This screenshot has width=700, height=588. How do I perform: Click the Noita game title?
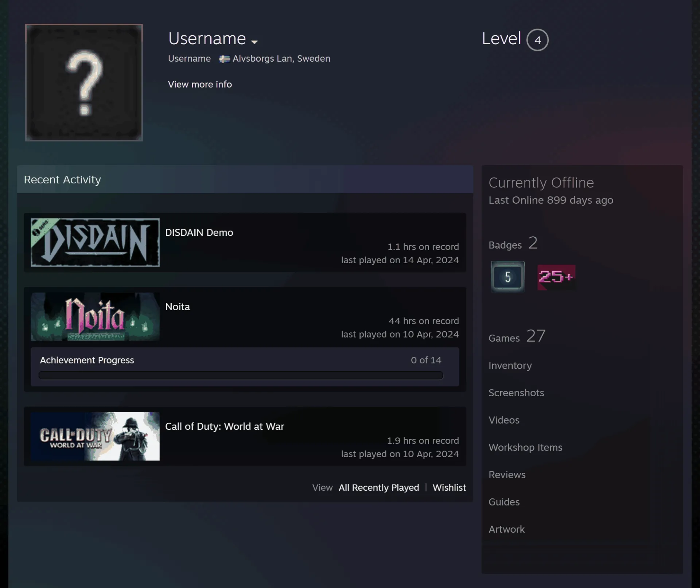[x=178, y=307]
